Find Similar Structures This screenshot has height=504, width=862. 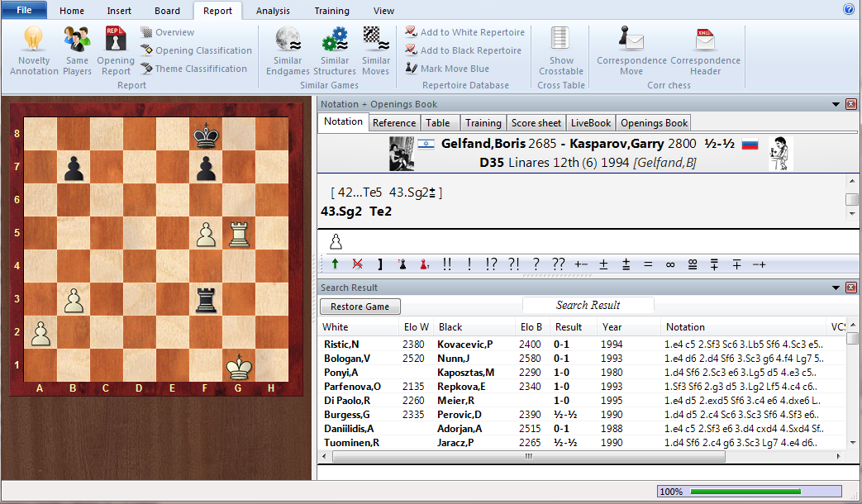click(335, 50)
